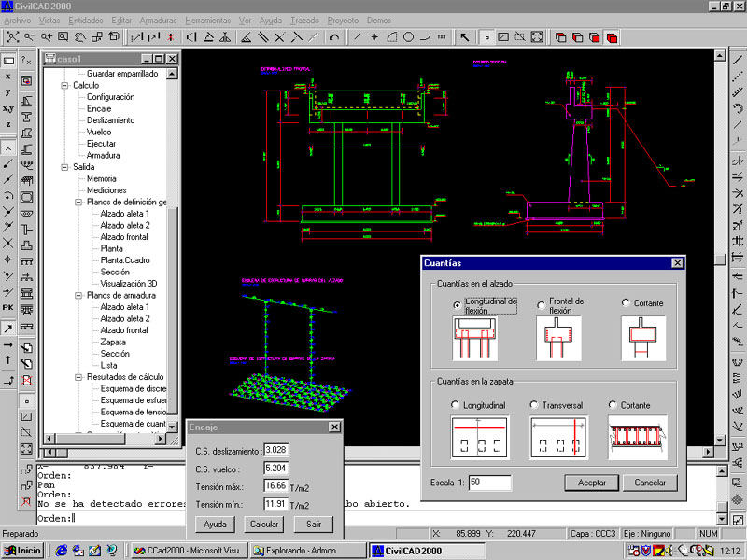Click the PK icon in left toolbar
The width and height of the screenshot is (747, 560).
tap(8, 306)
